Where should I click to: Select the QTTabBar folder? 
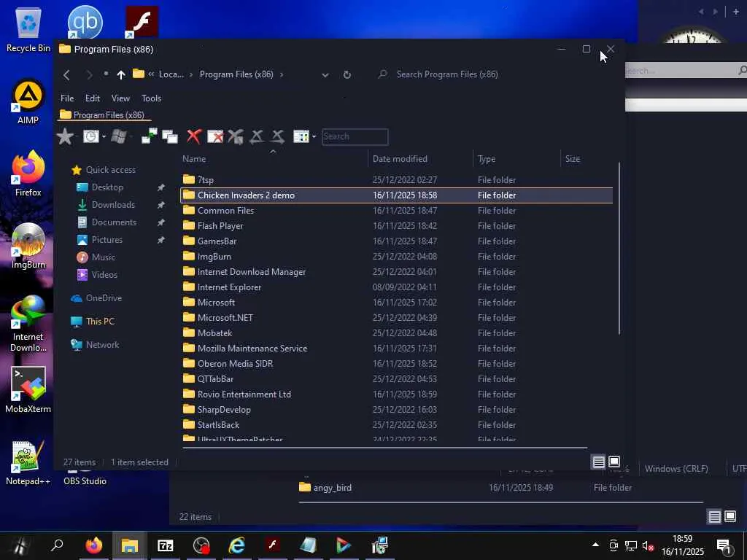396,379
